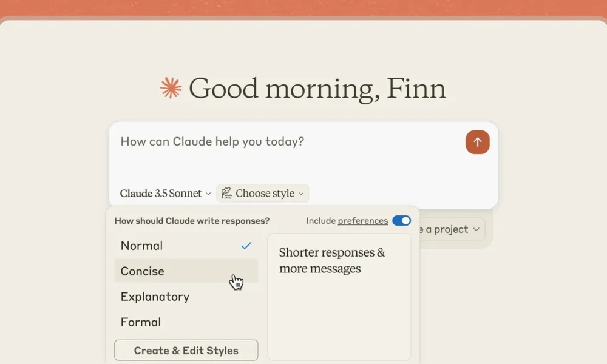Select the Normal writing style
Image resolution: width=607 pixels, height=364 pixels.
[142, 246]
